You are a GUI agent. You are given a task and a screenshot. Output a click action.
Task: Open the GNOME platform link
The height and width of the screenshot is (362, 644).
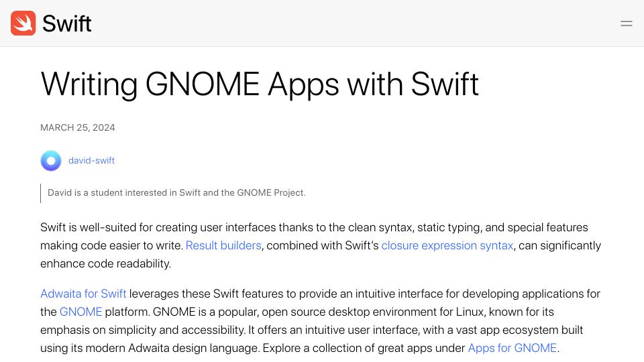click(80, 312)
